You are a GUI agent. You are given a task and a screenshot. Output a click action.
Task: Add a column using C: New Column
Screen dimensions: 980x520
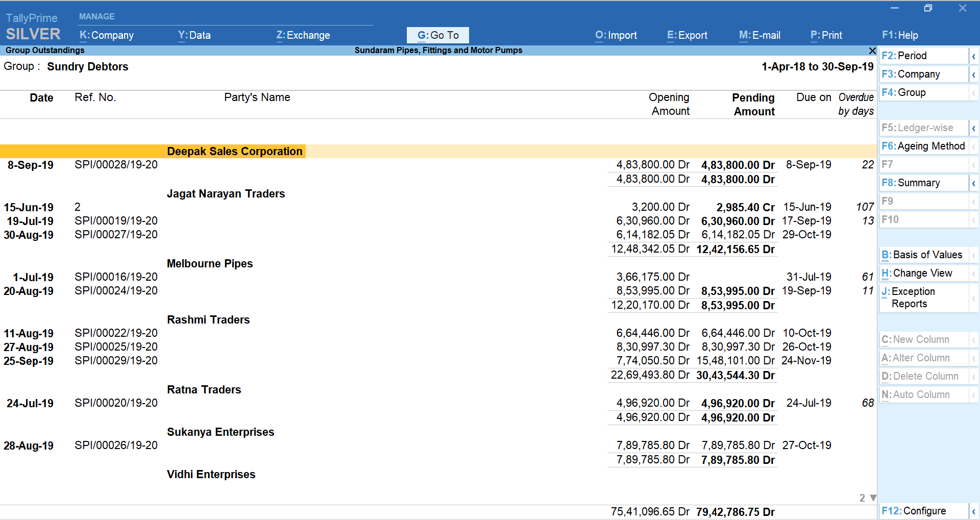click(915, 339)
